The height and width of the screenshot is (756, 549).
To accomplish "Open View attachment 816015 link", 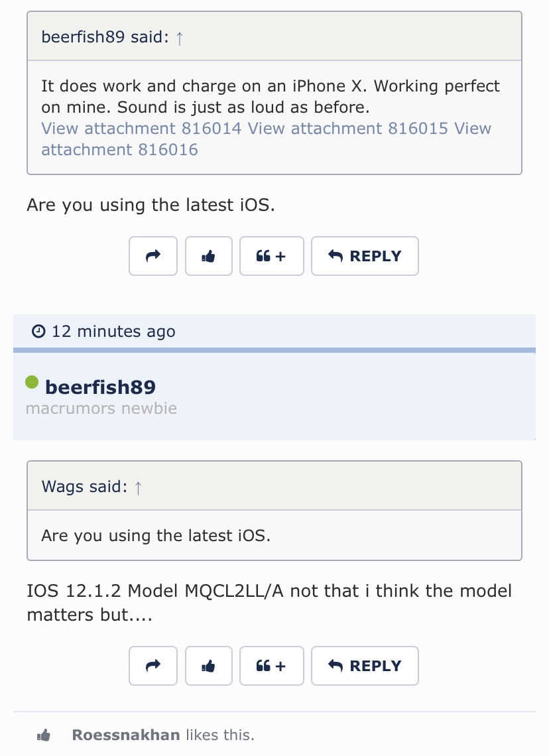I will point(347,128).
